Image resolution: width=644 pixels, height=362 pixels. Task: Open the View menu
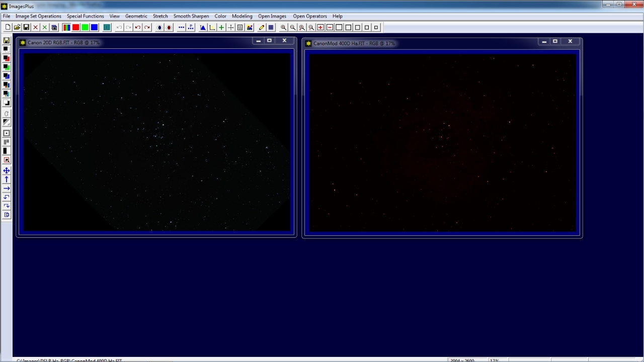tap(115, 16)
